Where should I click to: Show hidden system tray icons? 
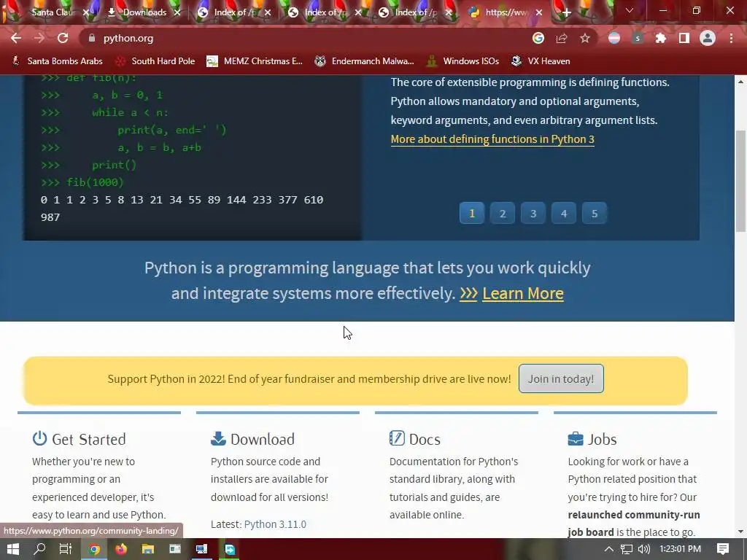(x=609, y=549)
